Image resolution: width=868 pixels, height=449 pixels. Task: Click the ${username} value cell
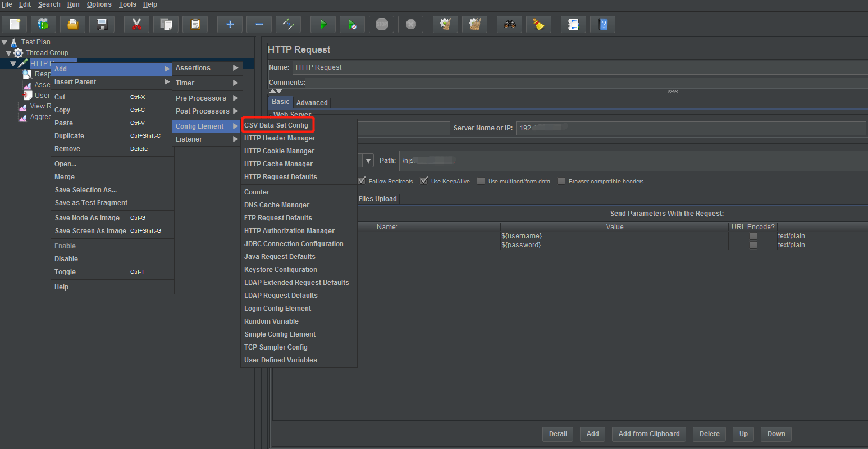pos(614,236)
